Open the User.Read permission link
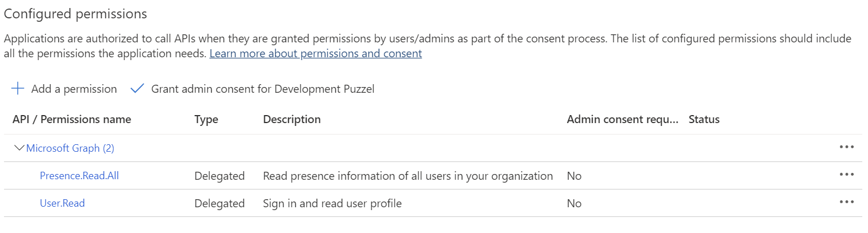This screenshot has height=233, width=868. tap(62, 203)
